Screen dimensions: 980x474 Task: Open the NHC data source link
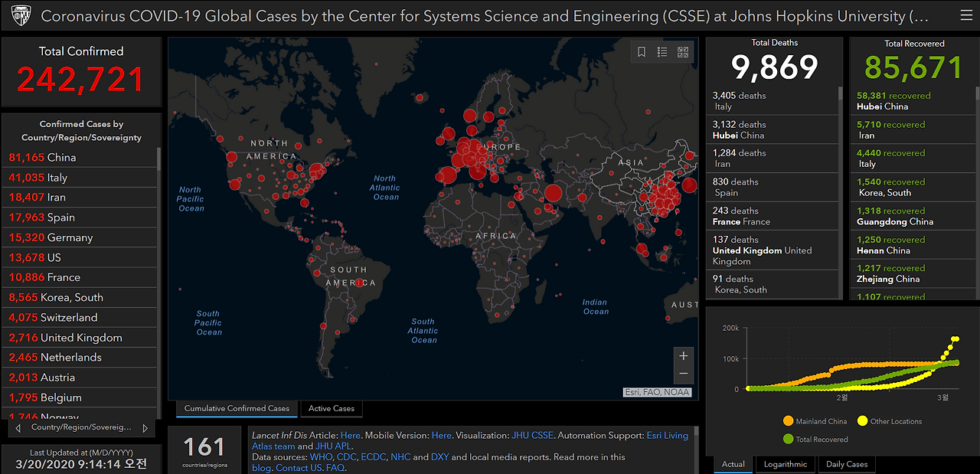400,457
